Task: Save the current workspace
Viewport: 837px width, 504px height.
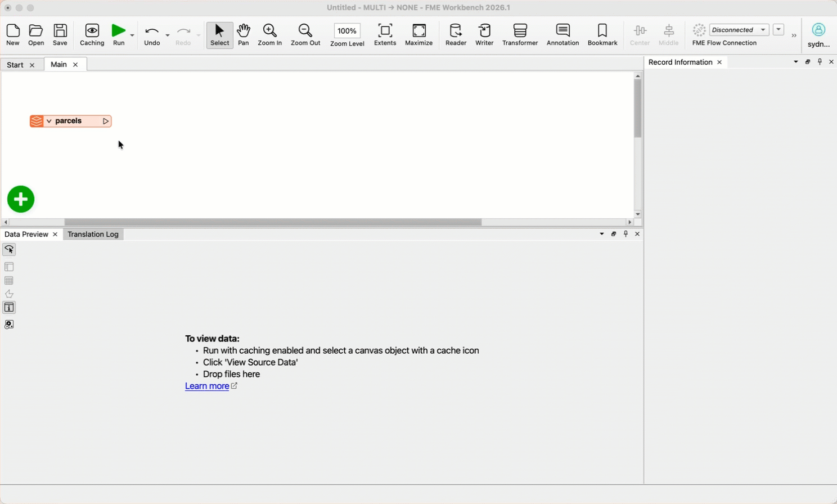Action: 60,35
